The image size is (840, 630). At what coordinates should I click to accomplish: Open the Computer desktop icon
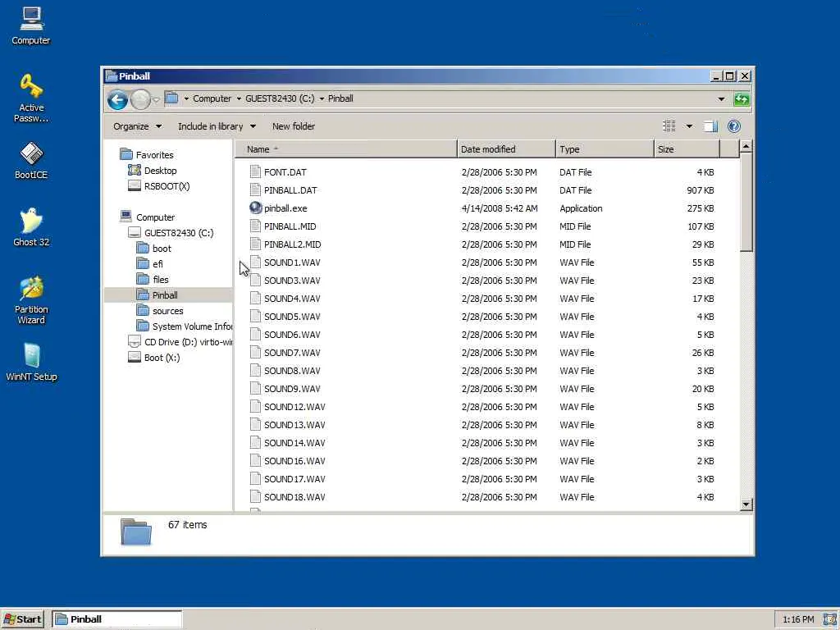(x=31, y=25)
